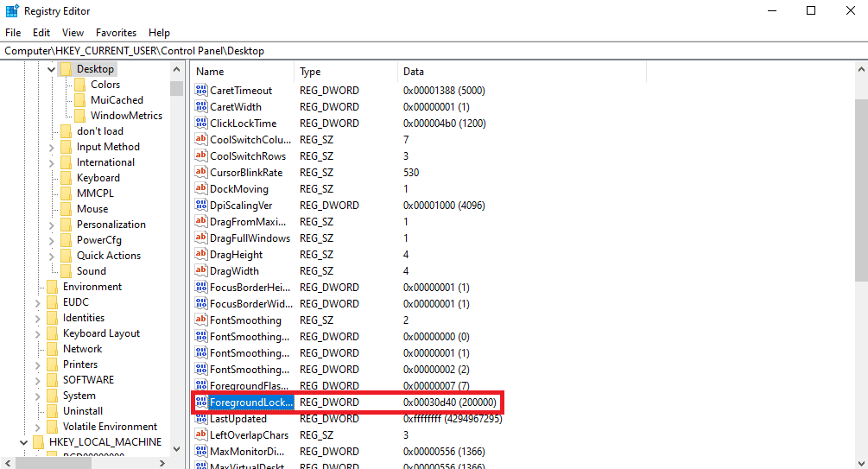The image size is (868, 469).
Task: Click the LastUpdated DWORD value icon
Action: (201, 419)
